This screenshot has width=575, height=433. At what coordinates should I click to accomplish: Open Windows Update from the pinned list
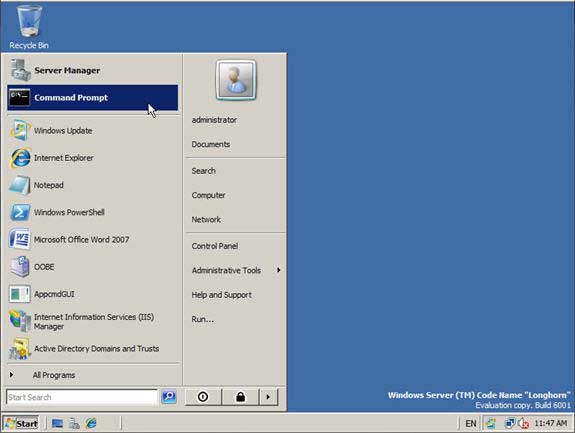[x=92, y=131]
